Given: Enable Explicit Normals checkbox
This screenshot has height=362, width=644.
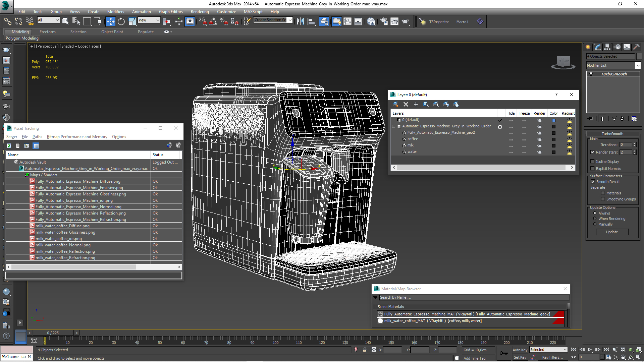Looking at the screenshot, I should tap(593, 169).
